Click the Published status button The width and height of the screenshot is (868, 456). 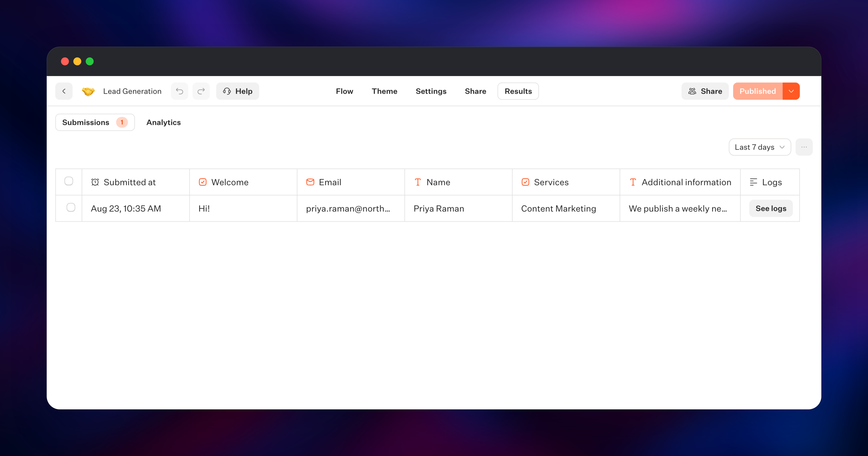click(x=758, y=91)
